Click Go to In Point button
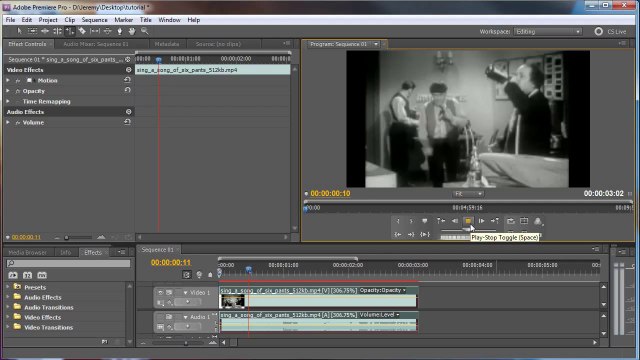 tap(398, 234)
